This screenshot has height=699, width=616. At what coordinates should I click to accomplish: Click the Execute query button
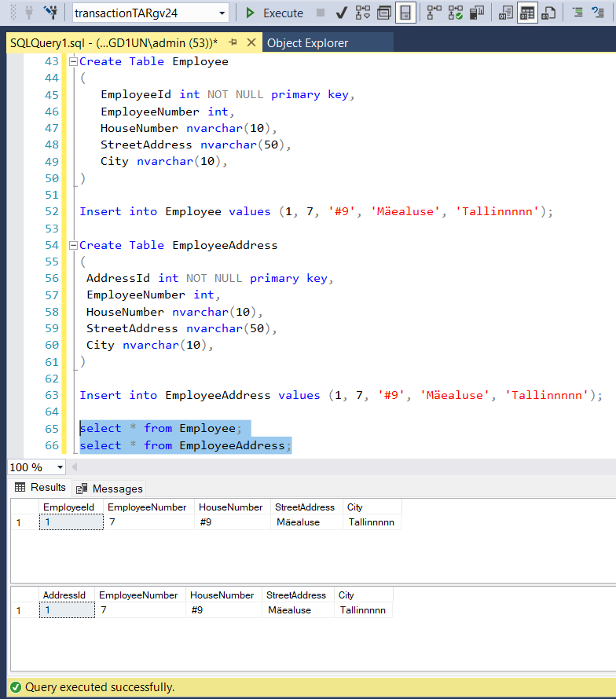[274, 13]
